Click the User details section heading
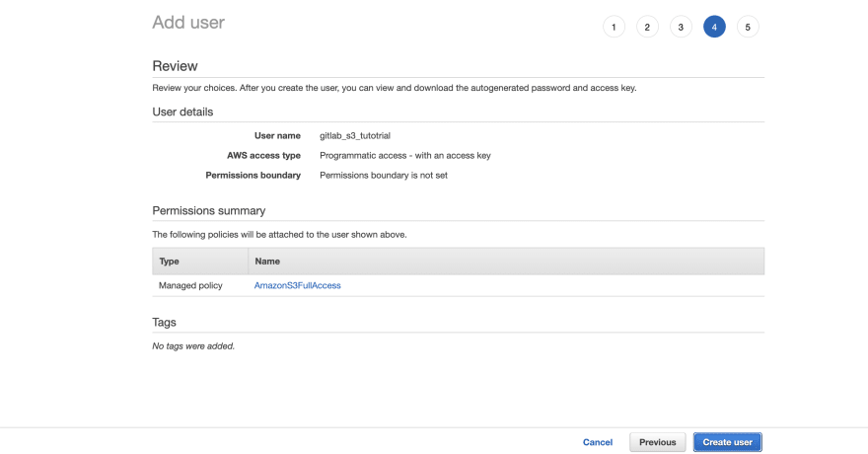Image resolution: width=868 pixels, height=454 pixels. pos(182,112)
